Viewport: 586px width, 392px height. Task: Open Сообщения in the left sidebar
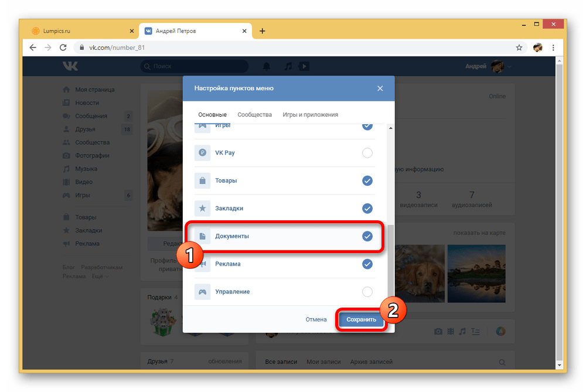click(x=91, y=116)
